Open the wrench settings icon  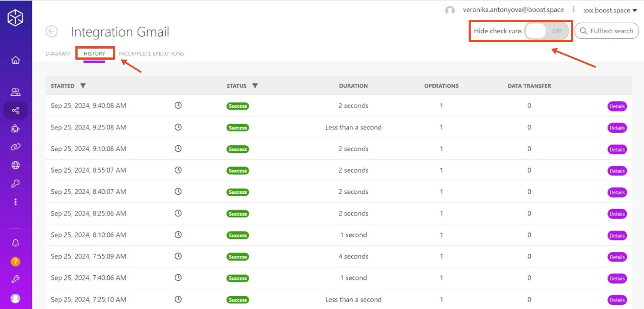16,279
